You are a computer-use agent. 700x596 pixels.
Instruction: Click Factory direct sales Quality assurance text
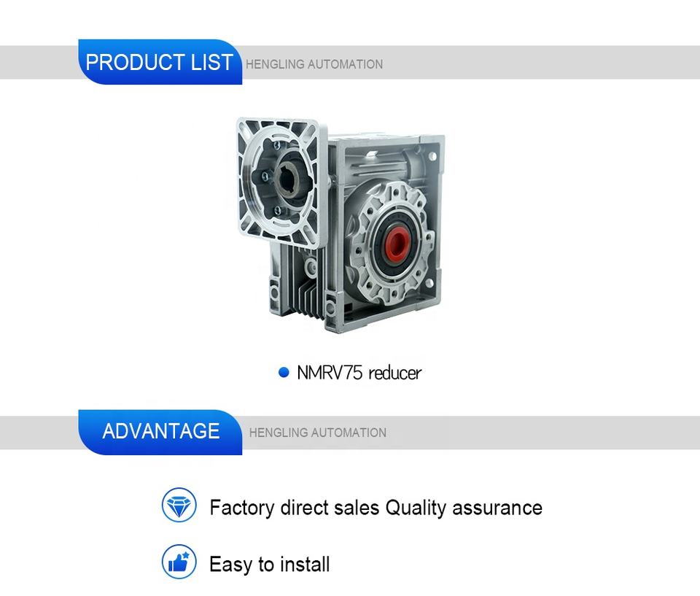click(376, 508)
